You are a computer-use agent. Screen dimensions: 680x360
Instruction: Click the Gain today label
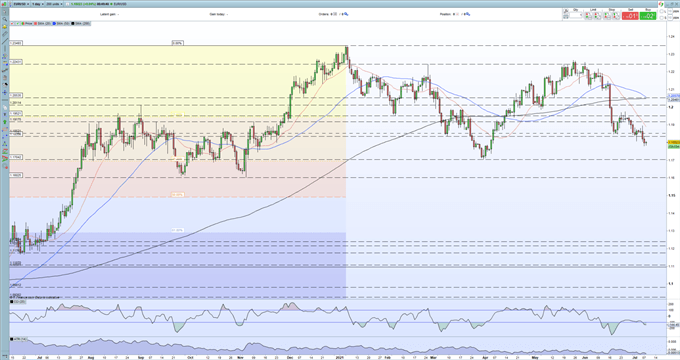217,14
